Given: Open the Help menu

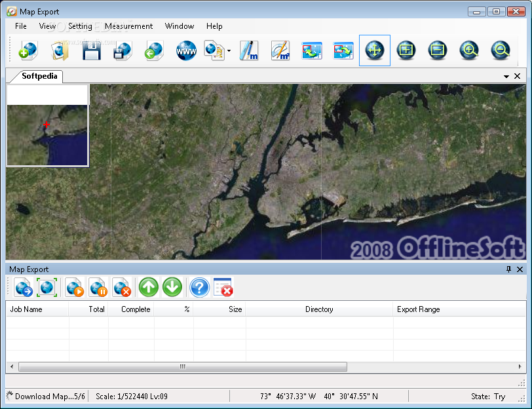Looking at the screenshot, I should coord(214,26).
